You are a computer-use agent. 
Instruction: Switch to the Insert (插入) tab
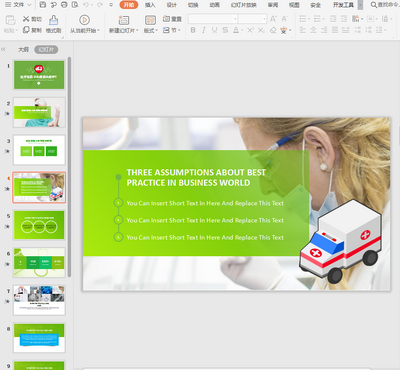tap(150, 5)
